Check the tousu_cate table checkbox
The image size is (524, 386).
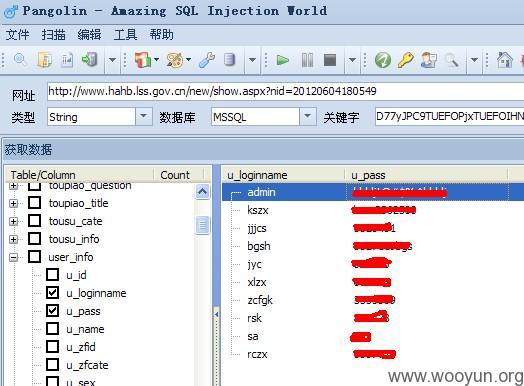coord(35,221)
